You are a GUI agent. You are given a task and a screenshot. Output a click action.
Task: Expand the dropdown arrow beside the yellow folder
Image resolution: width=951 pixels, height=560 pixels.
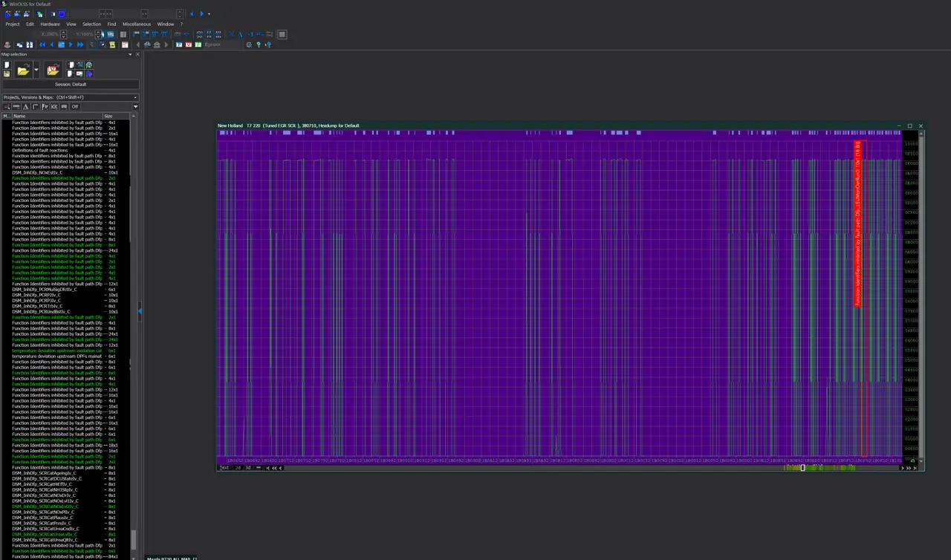(x=36, y=71)
